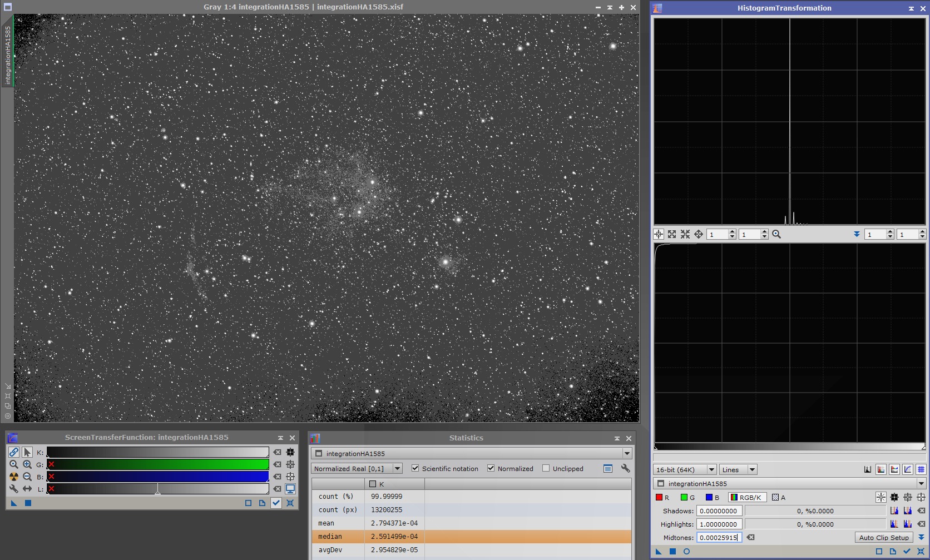Toggle show MTF curve icon

pos(908,470)
